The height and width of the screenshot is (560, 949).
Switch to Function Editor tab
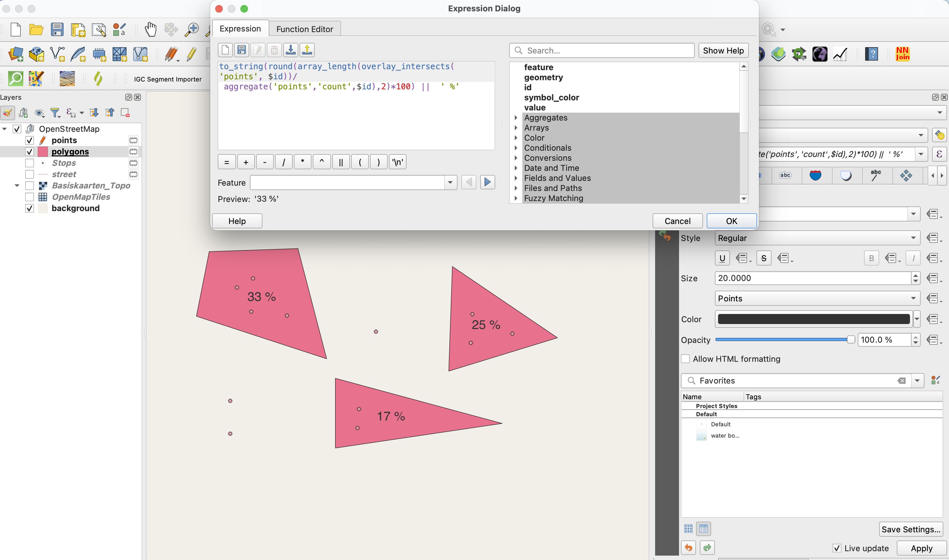pos(305,29)
